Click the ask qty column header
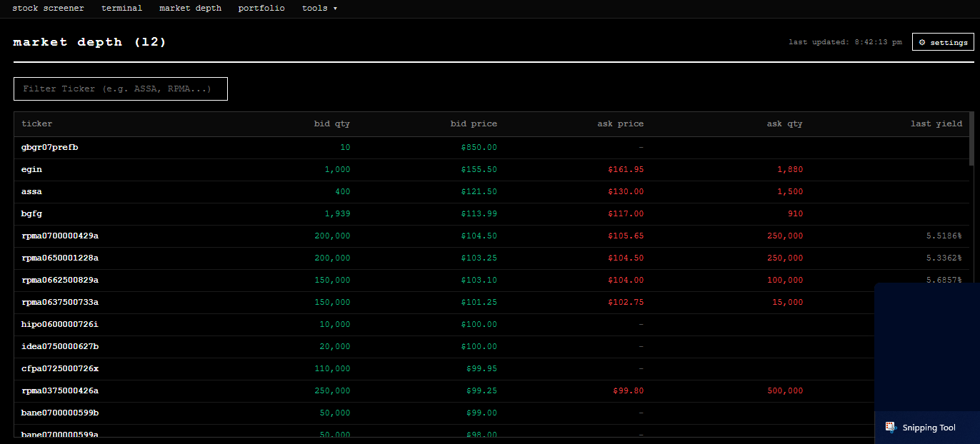980x444 pixels. pyautogui.click(x=784, y=124)
